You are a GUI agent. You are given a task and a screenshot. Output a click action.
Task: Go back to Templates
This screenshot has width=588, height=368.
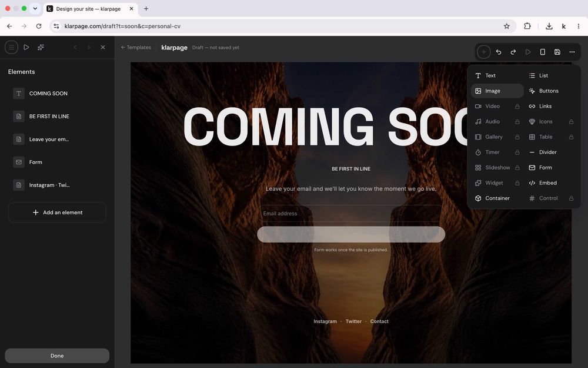(136, 47)
